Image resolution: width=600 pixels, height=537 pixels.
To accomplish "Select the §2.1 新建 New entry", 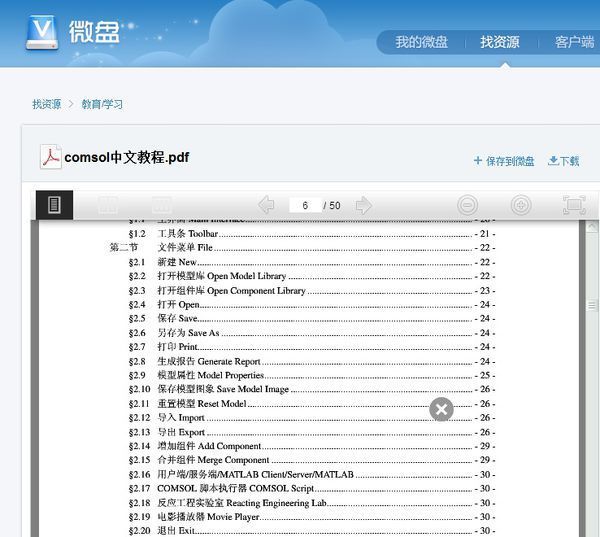I will click(x=312, y=262).
